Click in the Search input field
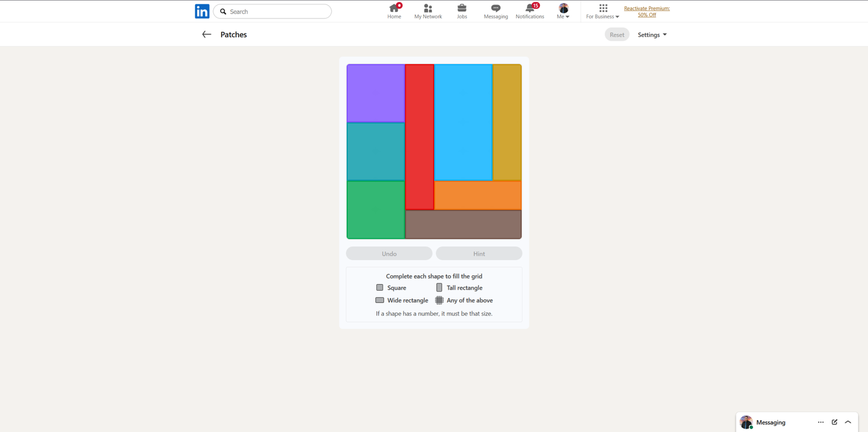868x432 pixels. [278, 11]
